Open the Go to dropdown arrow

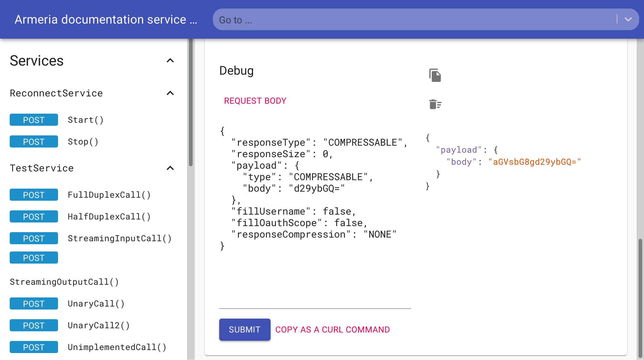point(628,20)
